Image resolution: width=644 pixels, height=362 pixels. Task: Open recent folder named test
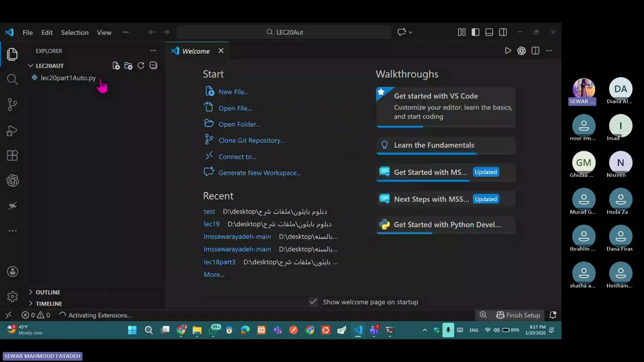209,212
